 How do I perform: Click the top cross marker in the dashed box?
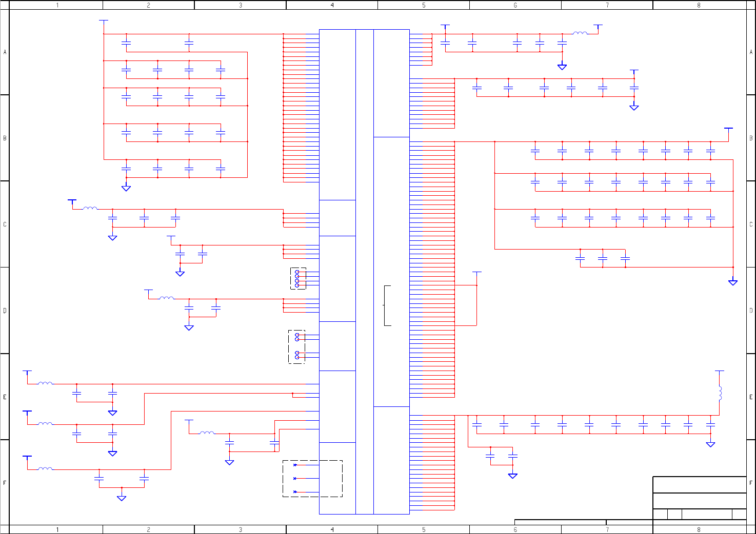[x=295, y=465]
